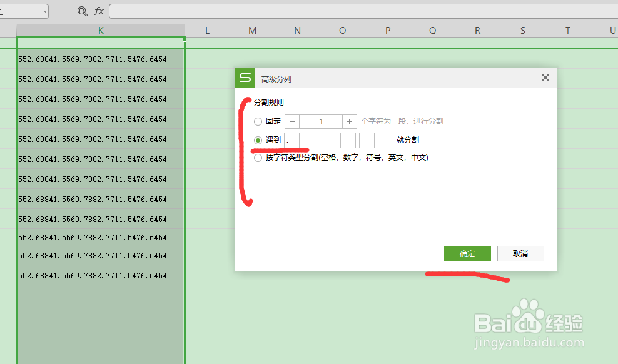Image resolution: width=618 pixels, height=364 pixels.
Task: Click the last filled data cell in column K
Action: (101, 275)
